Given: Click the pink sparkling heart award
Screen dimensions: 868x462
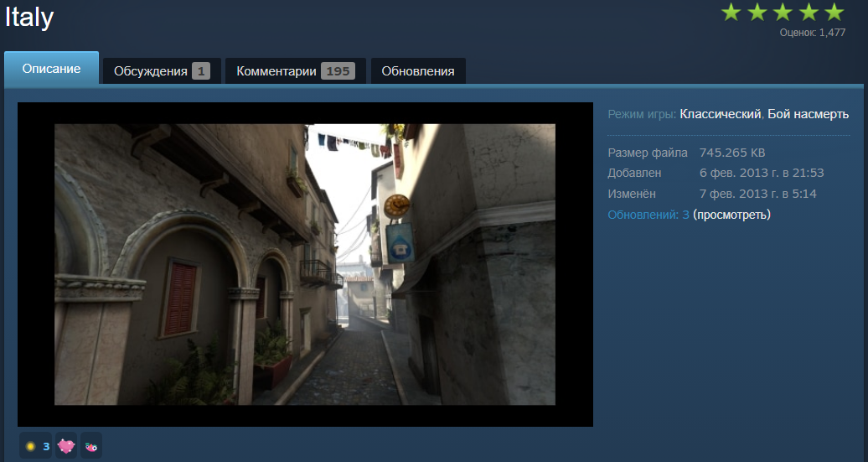Looking at the screenshot, I should tap(66, 446).
